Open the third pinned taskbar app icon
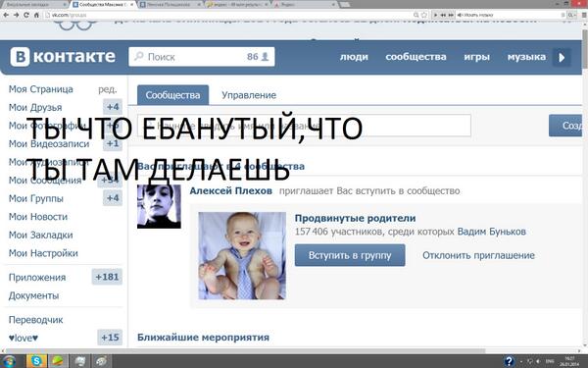This screenshot has width=588, height=368. [x=80, y=361]
